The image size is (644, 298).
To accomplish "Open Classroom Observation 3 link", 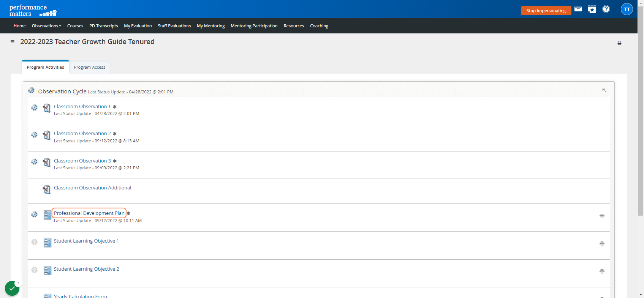I will [x=82, y=161].
